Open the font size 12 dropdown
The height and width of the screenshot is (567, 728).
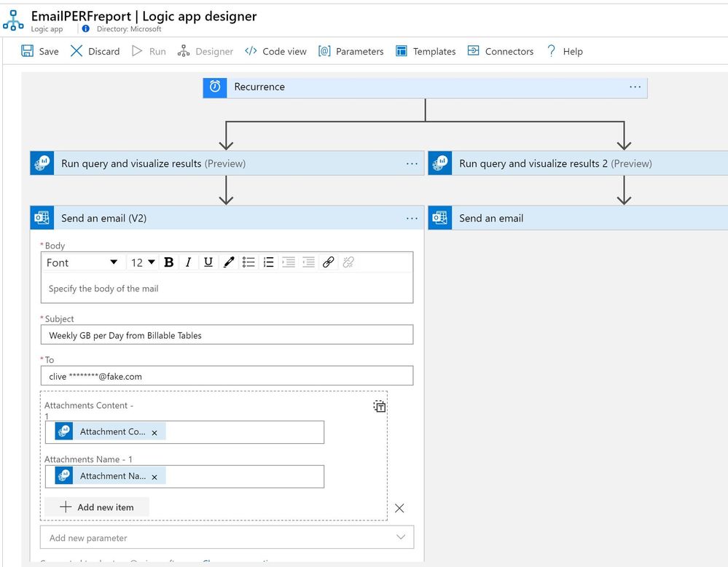click(143, 262)
